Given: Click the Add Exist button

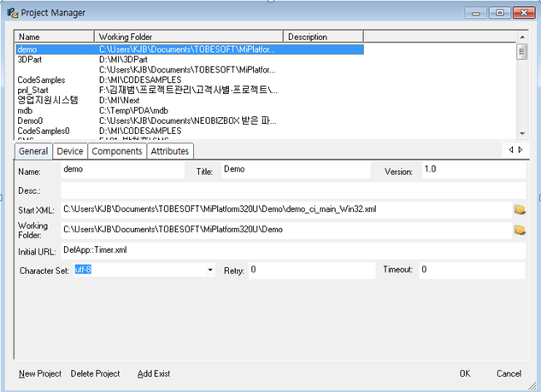Looking at the screenshot, I should coord(154,374).
